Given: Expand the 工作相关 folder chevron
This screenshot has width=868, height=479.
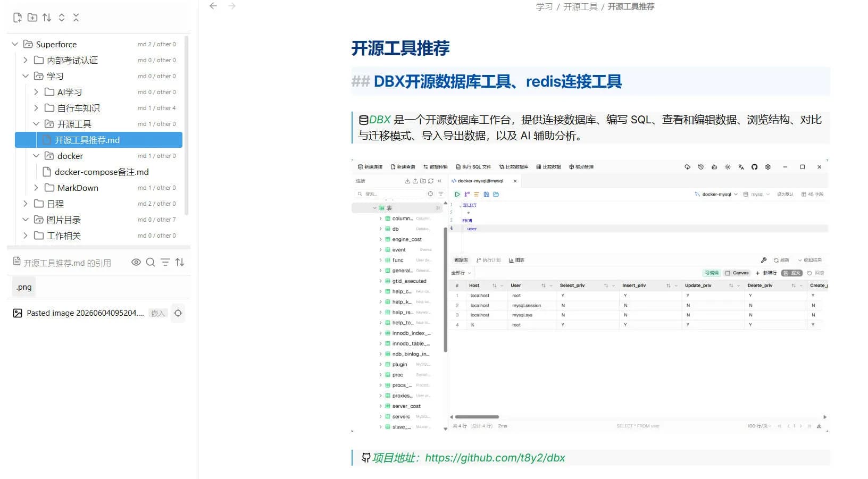Looking at the screenshot, I should click(25, 236).
